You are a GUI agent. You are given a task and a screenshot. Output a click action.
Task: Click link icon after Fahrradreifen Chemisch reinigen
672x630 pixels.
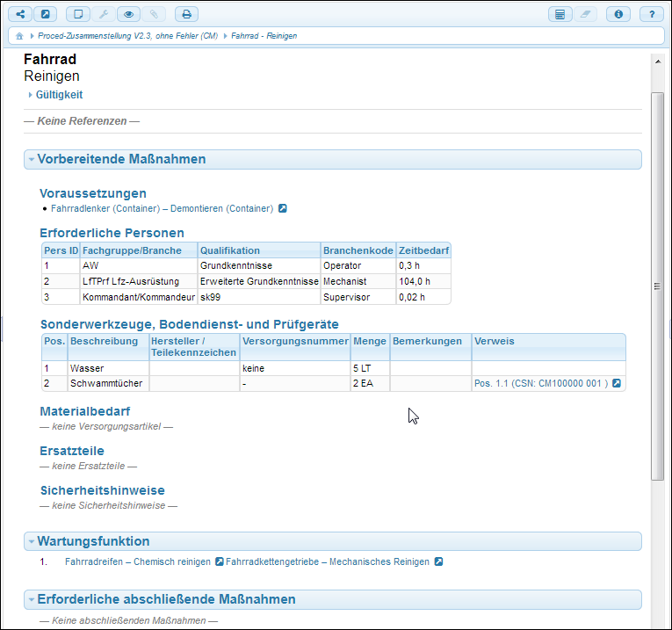point(219,561)
